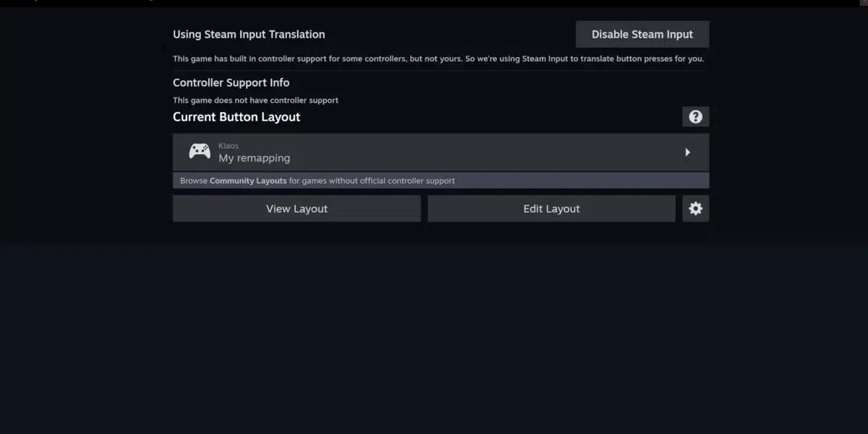
Task: Select the Controller Support Info heading
Action: [231, 82]
